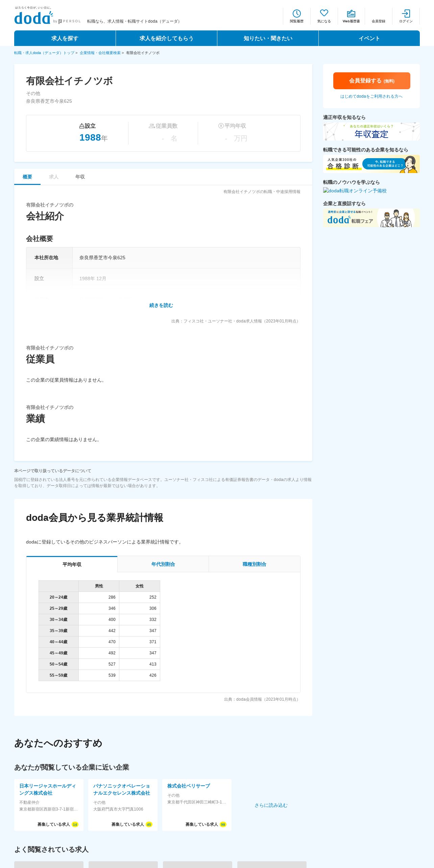Viewport: 434px width, 868px height.
Task: Click the 1988年 founding year value
Action: pos(93,138)
